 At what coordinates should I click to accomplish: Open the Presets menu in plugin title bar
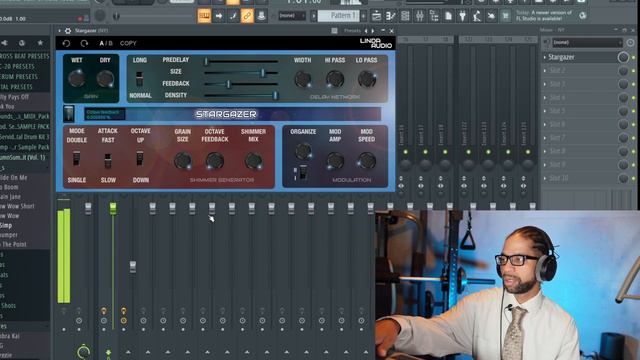click(x=352, y=31)
